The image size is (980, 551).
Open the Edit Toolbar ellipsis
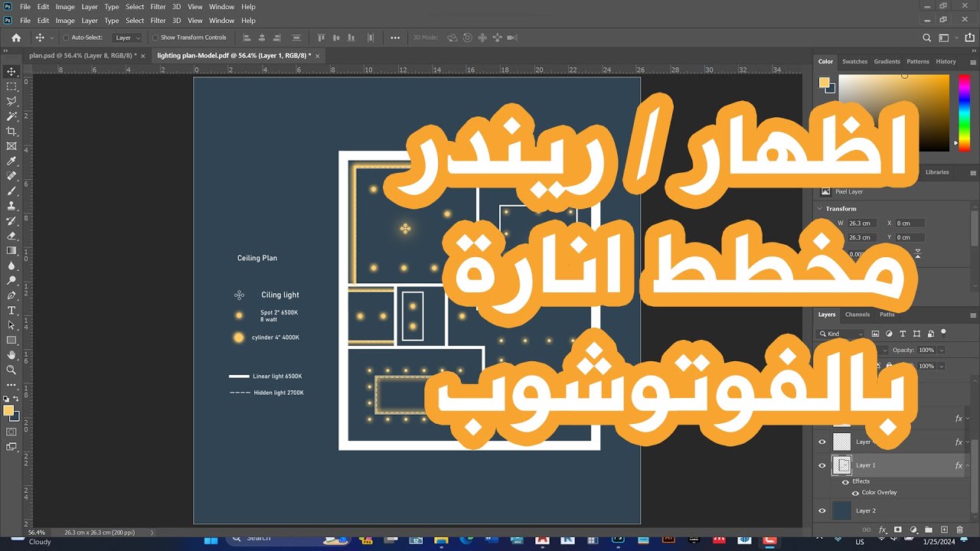click(x=11, y=385)
